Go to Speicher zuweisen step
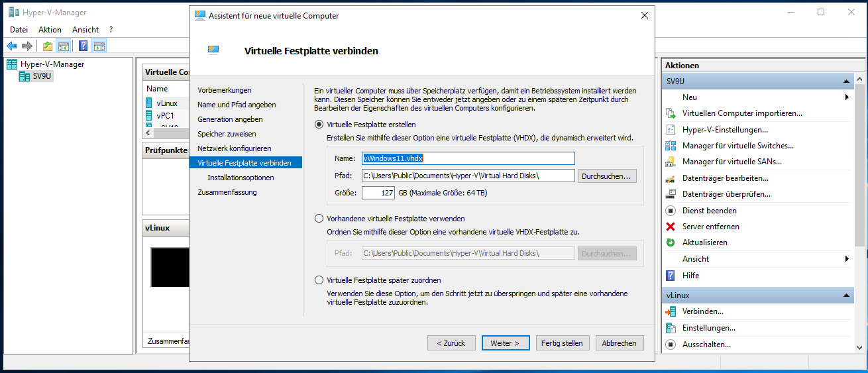The width and height of the screenshot is (868, 373). click(227, 134)
